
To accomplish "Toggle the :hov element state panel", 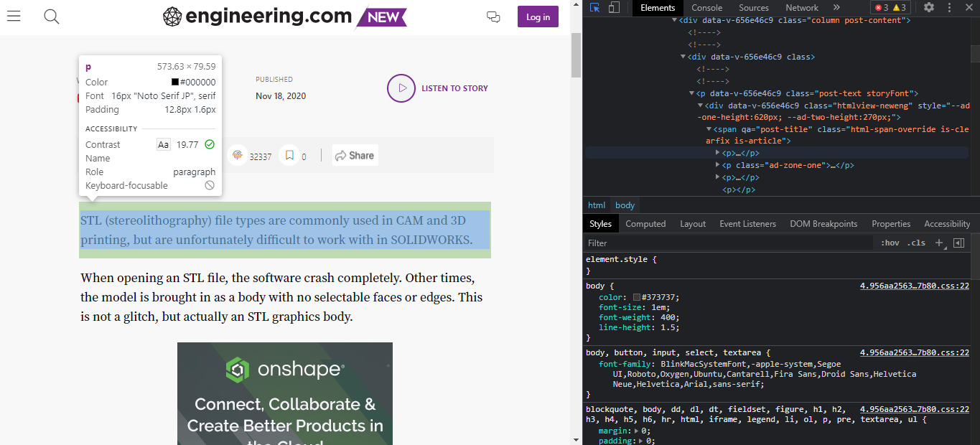I will pyautogui.click(x=890, y=243).
